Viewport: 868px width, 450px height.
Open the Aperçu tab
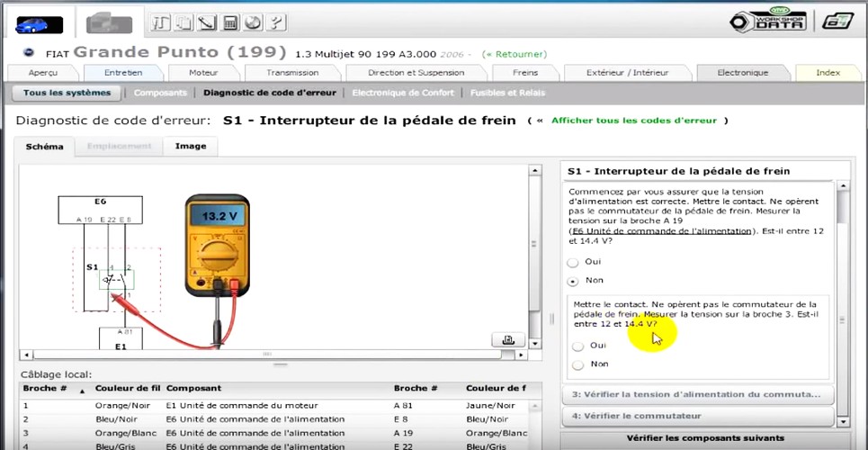pyautogui.click(x=42, y=73)
